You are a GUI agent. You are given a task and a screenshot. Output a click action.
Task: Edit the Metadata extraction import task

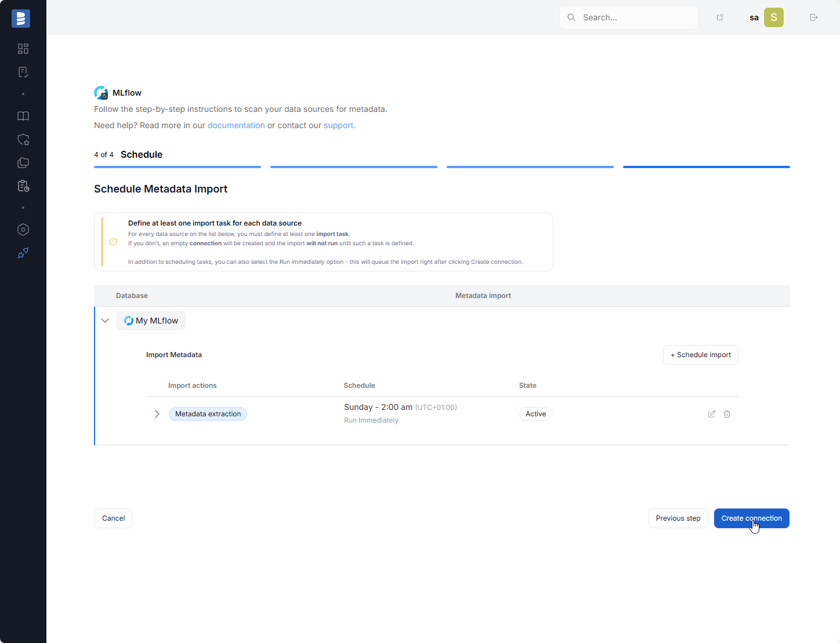click(x=712, y=414)
